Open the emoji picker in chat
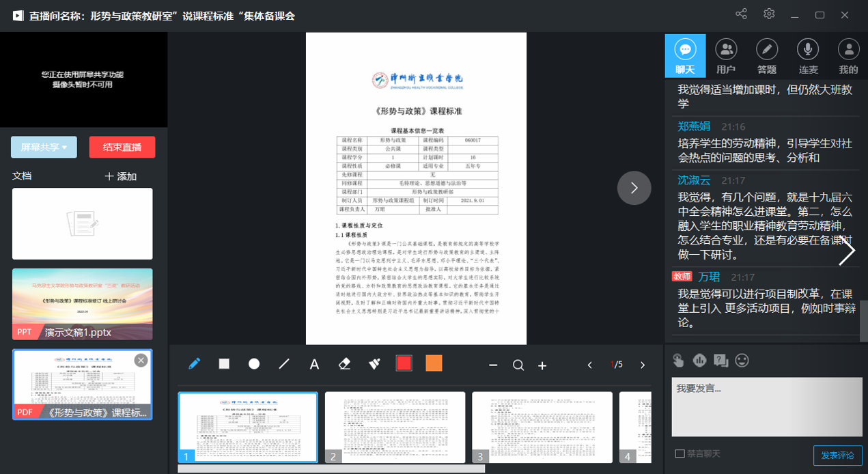This screenshot has height=474, width=868. 742,360
